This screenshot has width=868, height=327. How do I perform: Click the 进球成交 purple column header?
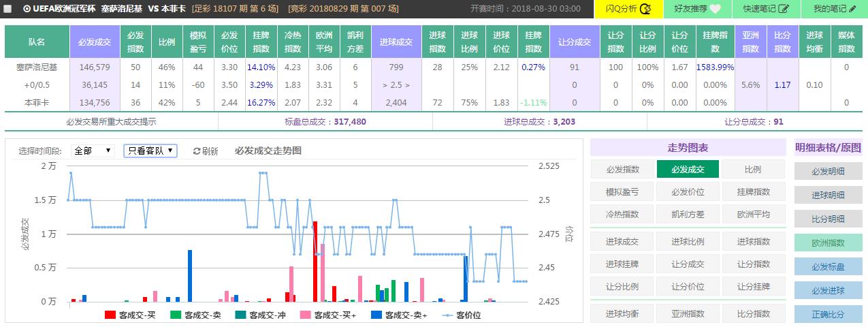(x=396, y=42)
